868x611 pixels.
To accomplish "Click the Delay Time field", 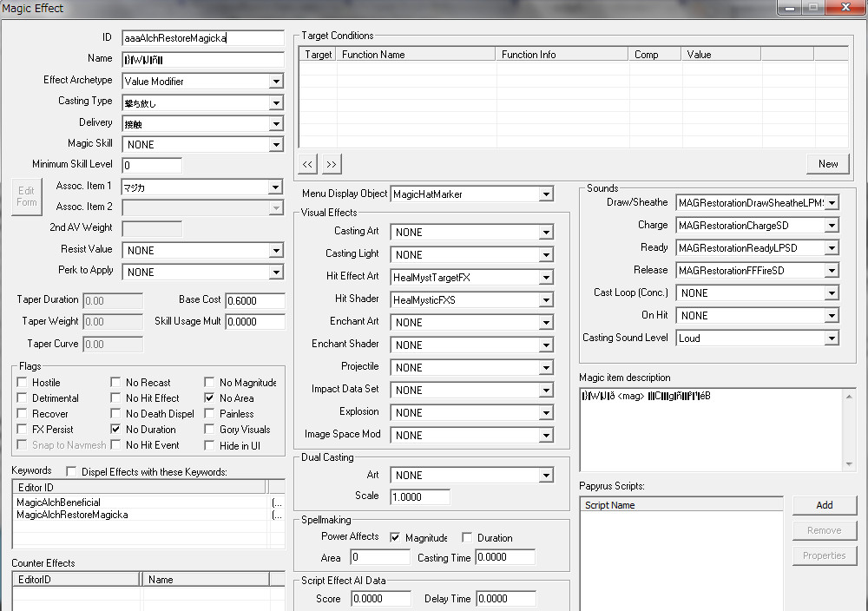I will tap(506, 599).
